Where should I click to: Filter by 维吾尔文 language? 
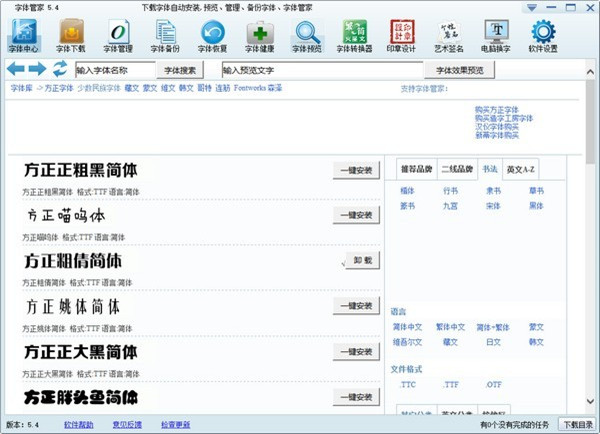pos(407,342)
